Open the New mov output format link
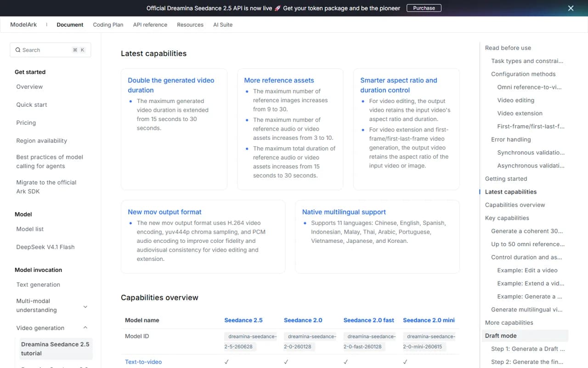This screenshot has width=588, height=368. (164, 212)
